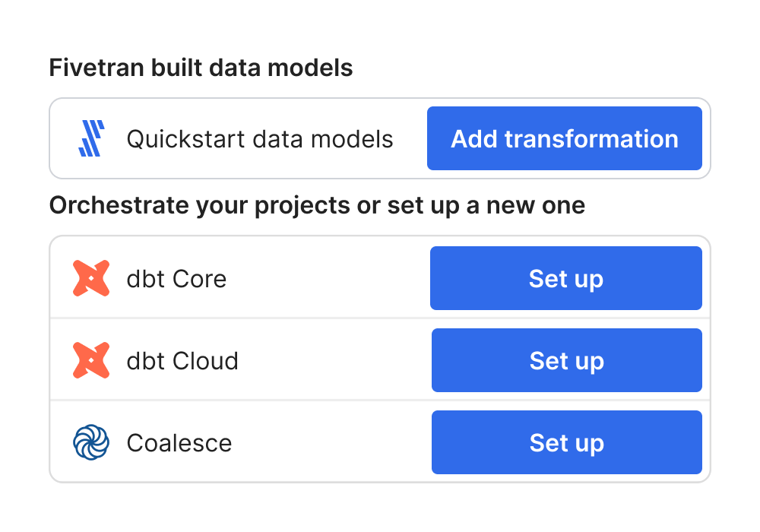Click the Coalesce swirl logo icon
Viewport: 760px width, 532px height.
(91, 442)
